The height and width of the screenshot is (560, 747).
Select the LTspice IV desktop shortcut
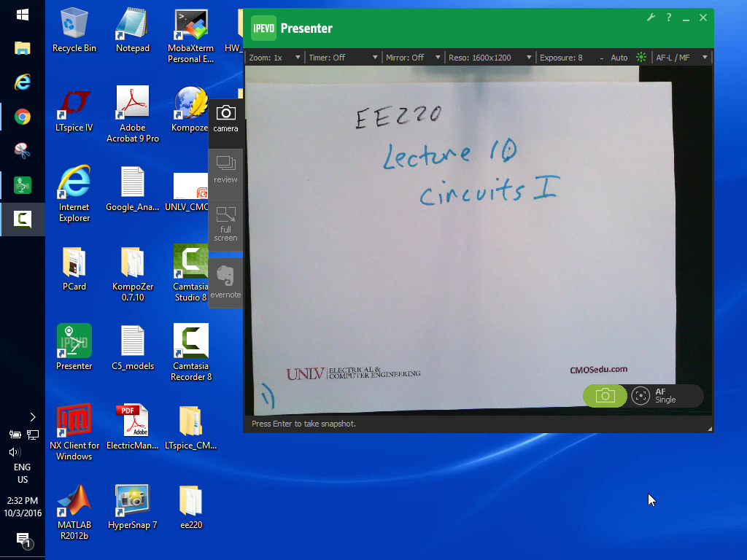[x=74, y=110]
